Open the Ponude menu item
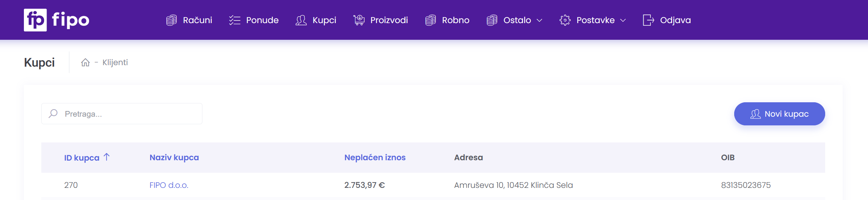This screenshot has height=200, width=868. click(262, 20)
